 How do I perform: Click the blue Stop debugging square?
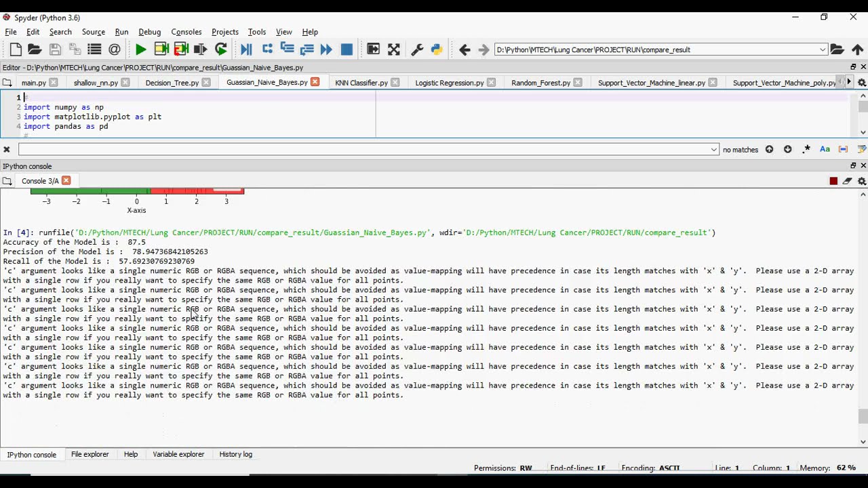(x=347, y=49)
